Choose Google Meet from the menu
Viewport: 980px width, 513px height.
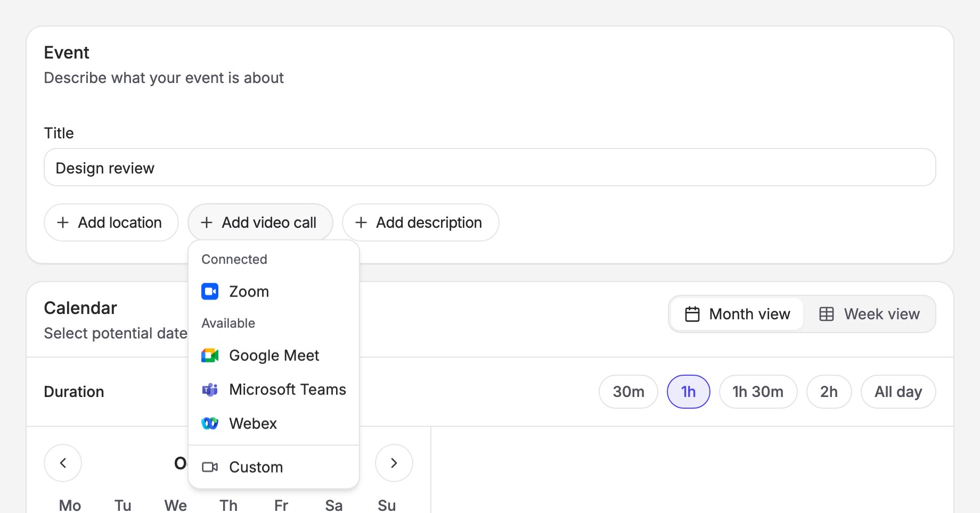click(x=274, y=355)
